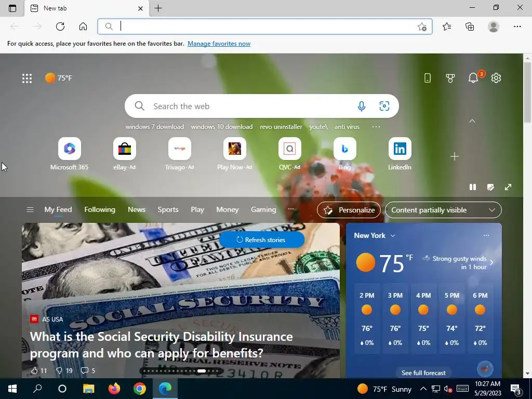The image size is (532, 399).
Task: Select Following tab
Action: pyautogui.click(x=100, y=210)
